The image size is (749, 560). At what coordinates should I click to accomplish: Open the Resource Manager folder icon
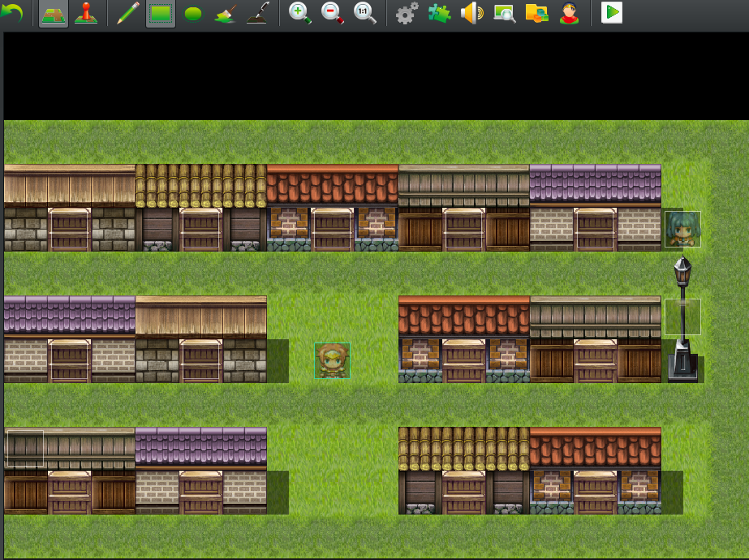click(x=537, y=13)
